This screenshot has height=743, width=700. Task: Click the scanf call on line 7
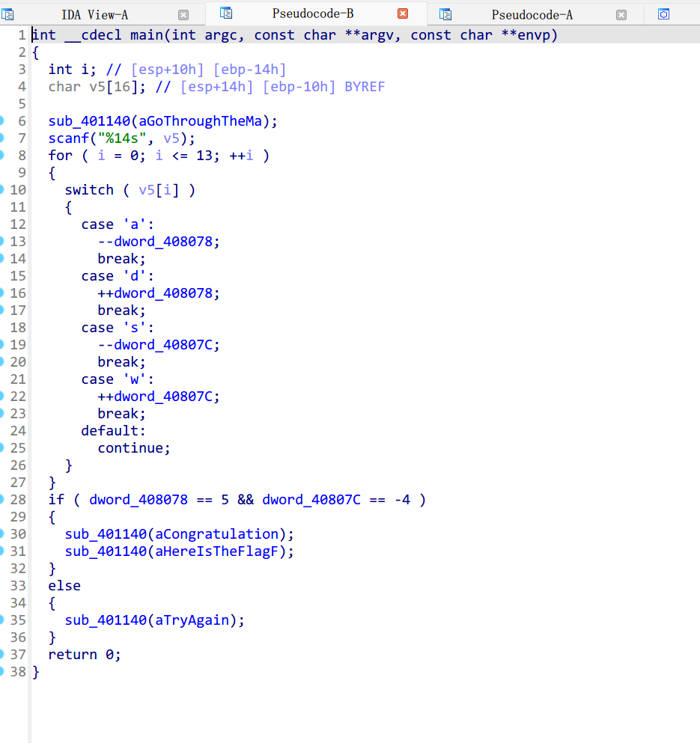69,138
